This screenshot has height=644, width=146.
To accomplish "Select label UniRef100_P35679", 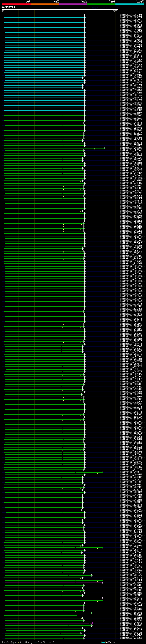I will [x=131, y=153].
